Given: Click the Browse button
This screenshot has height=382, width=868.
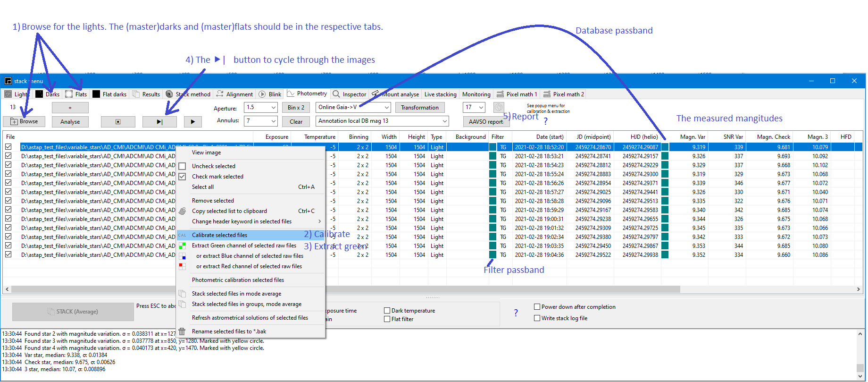Looking at the screenshot, I should click(24, 121).
